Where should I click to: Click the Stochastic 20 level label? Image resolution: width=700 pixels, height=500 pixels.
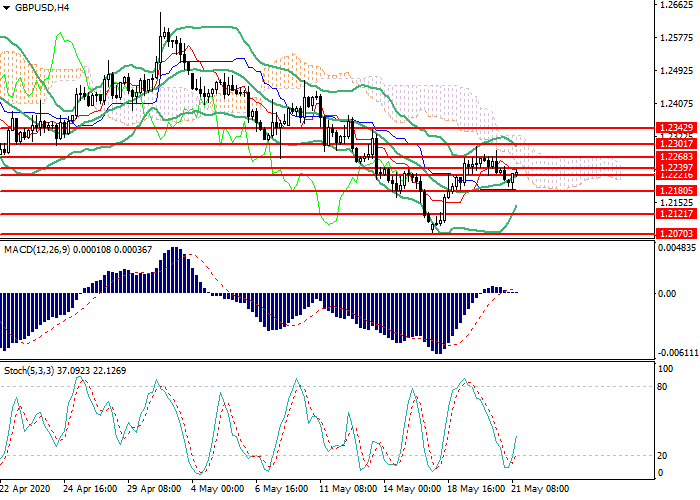point(662,455)
